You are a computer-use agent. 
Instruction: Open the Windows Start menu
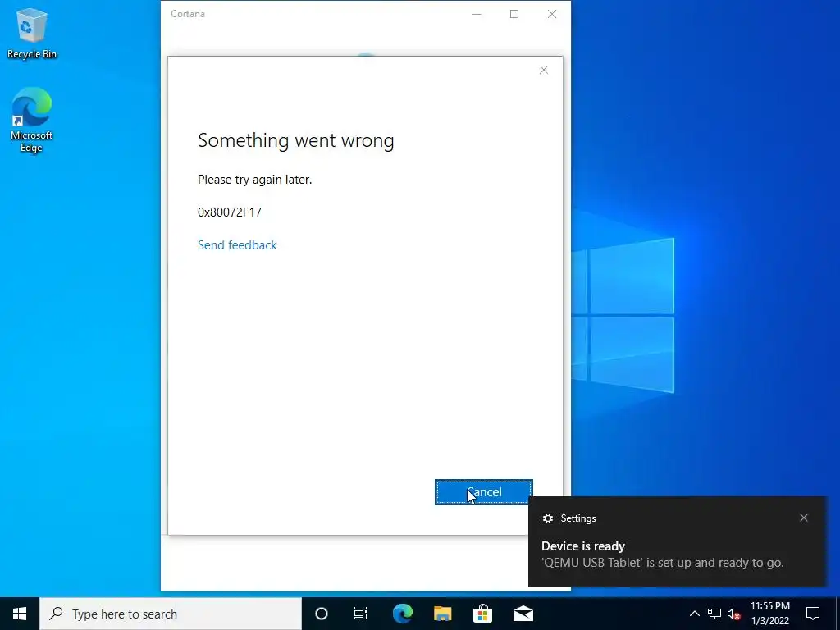20,614
